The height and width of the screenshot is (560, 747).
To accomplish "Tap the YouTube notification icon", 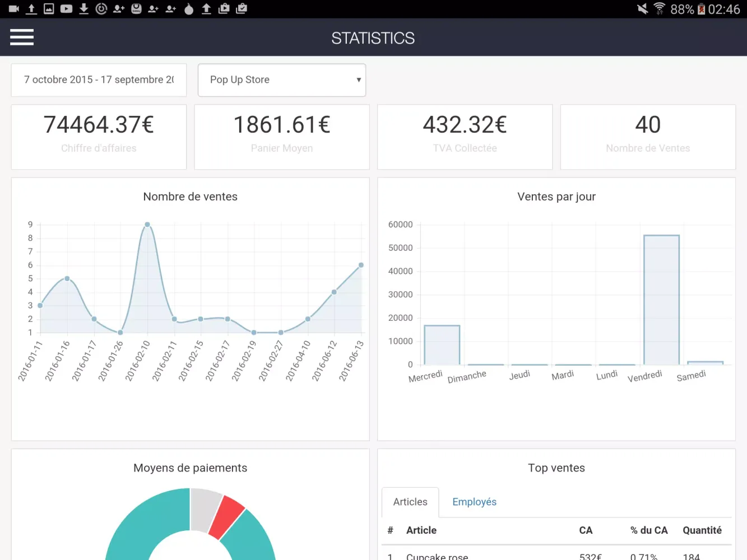I will pos(66,9).
